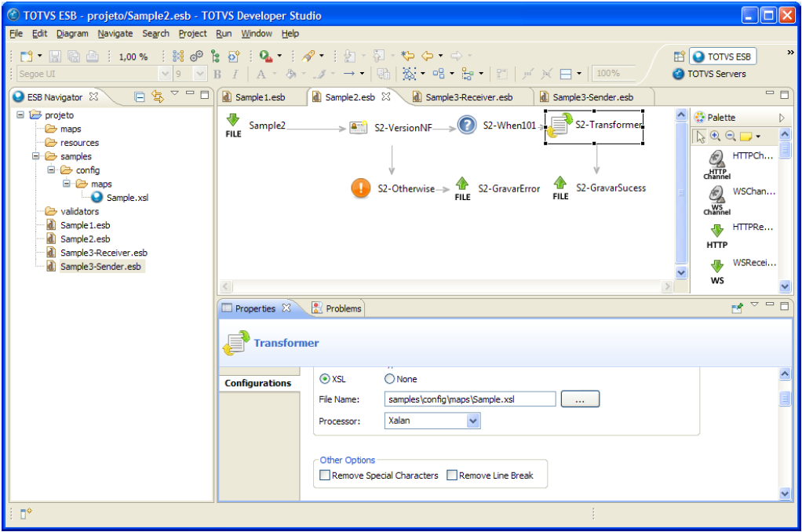Open the File menu
Screen dimensions: 802x532
tap(16, 33)
